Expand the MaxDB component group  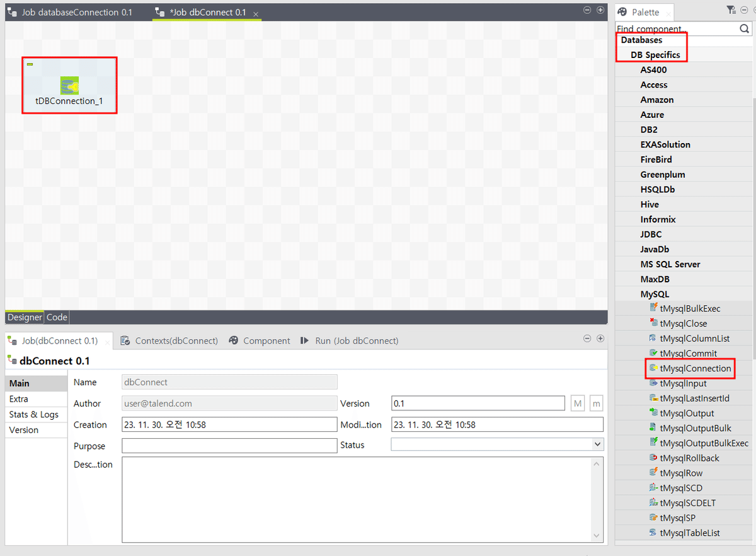pyautogui.click(x=655, y=279)
